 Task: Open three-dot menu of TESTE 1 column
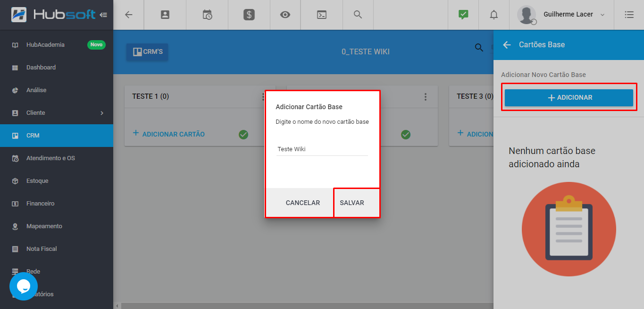point(263,97)
